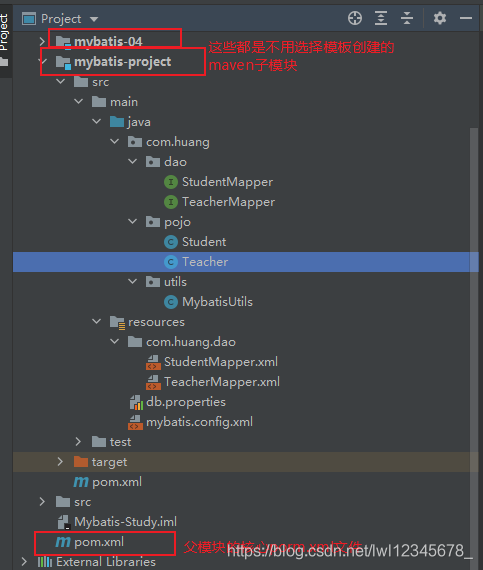Viewport: 483px width, 570px height.
Task: Expand the mybatis-04 module node
Action: click(x=42, y=42)
